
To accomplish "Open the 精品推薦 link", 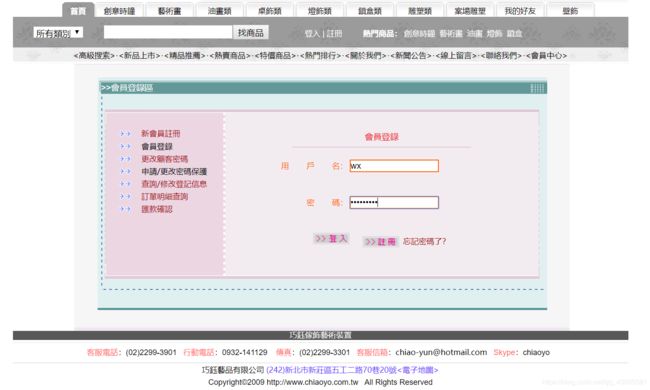I will click(x=184, y=56).
